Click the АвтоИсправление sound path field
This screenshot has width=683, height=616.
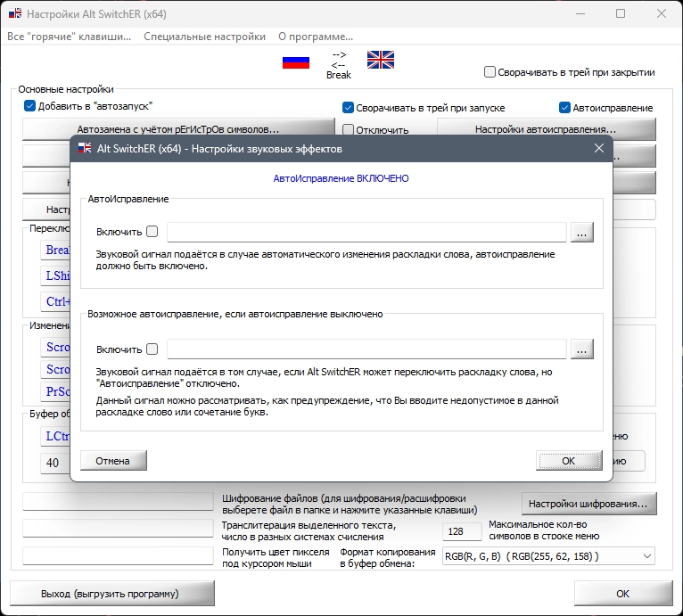point(366,232)
